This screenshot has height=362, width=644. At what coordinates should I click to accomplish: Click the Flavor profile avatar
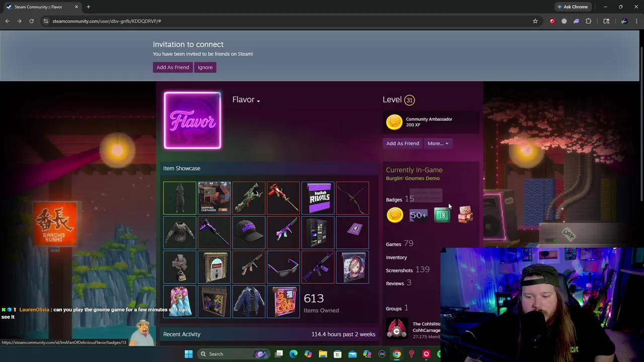(192, 121)
